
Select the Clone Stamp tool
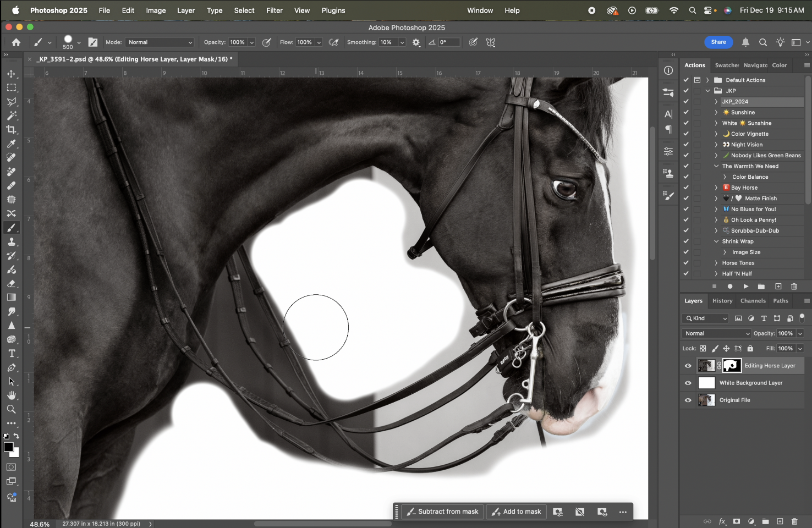click(12, 241)
